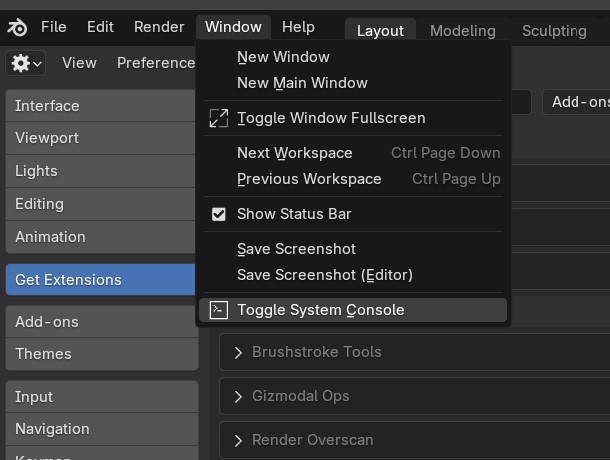Close the open Window menu
This screenshot has height=460, width=610.
(233, 27)
